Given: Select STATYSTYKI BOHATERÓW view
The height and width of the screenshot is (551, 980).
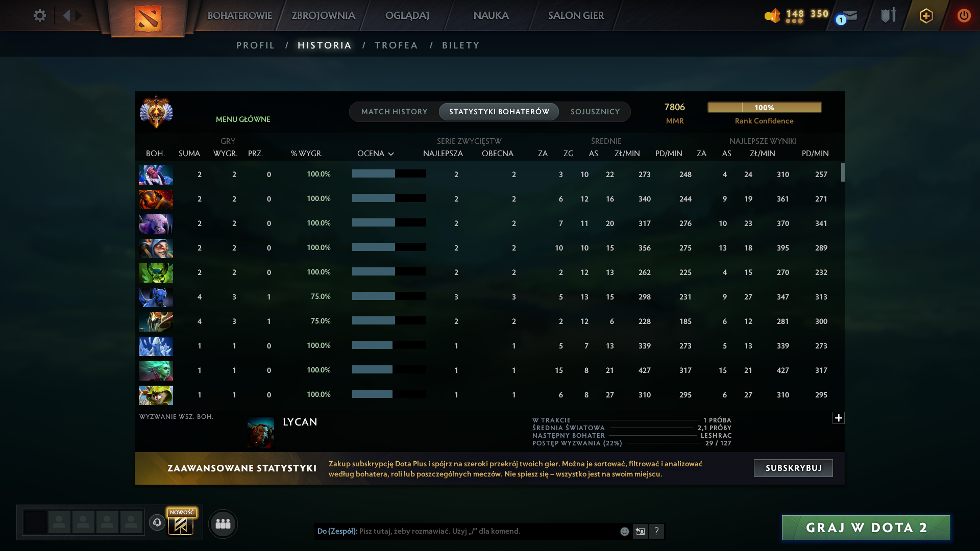Looking at the screenshot, I should click(x=499, y=112).
